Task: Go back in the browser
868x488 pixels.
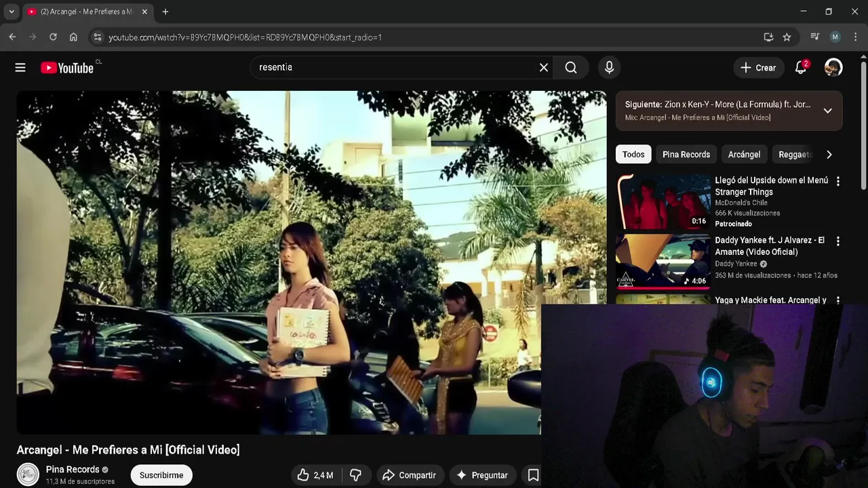Action: tap(12, 37)
